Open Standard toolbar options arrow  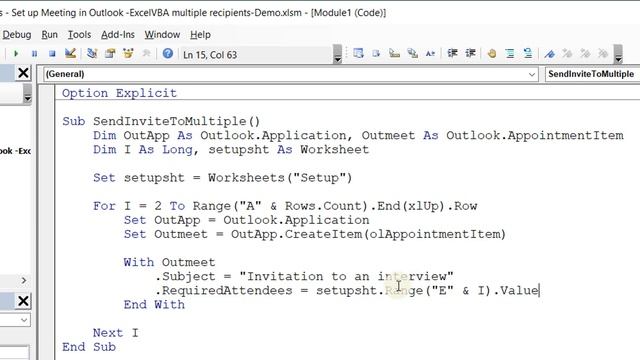click(337, 54)
